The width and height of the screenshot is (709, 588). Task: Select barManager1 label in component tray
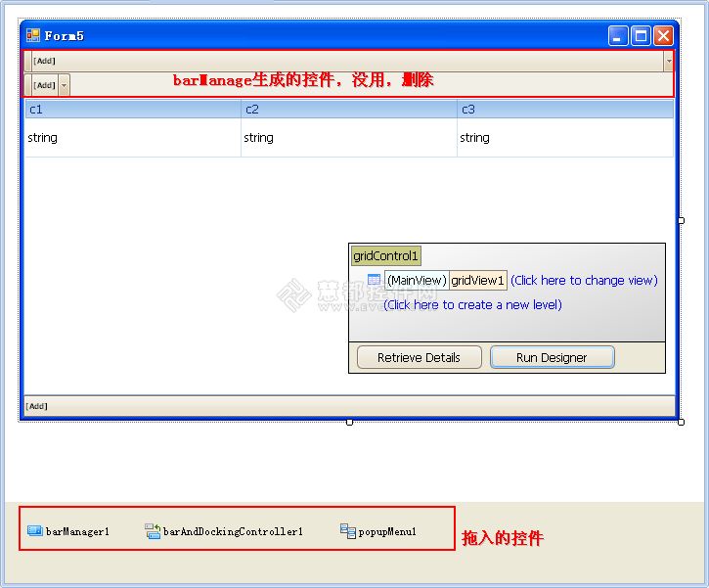click(77, 531)
